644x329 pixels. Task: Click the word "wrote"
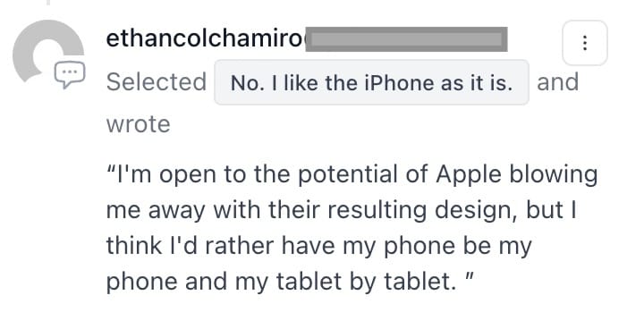138,124
